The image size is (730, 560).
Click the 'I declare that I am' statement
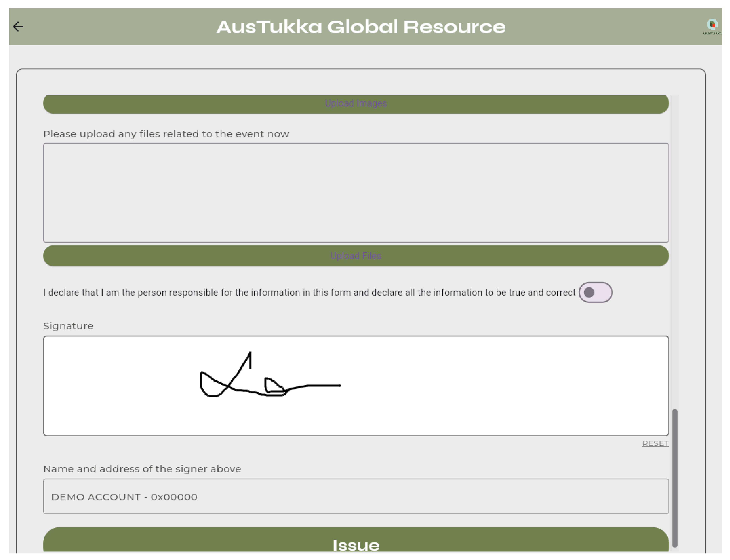click(x=309, y=292)
